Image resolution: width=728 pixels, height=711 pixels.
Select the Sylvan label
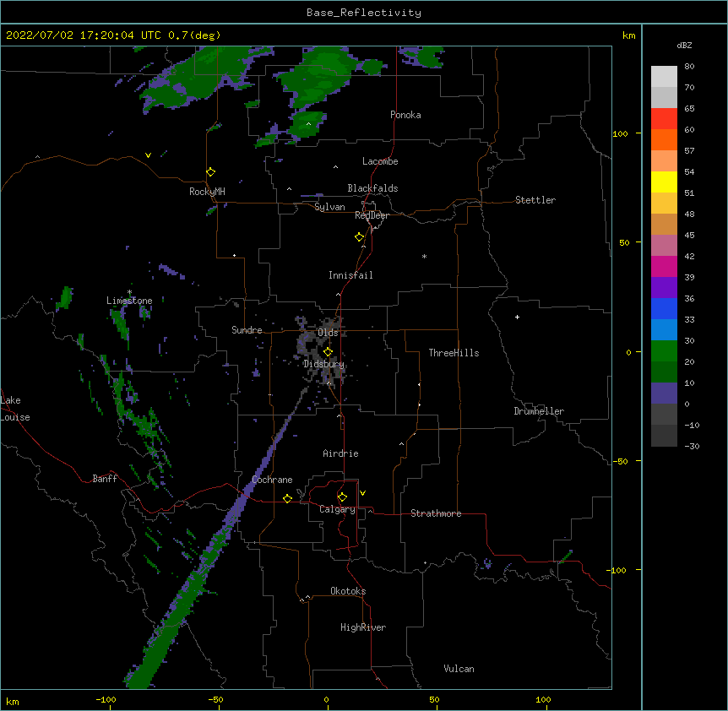pyautogui.click(x=329, y=207)
